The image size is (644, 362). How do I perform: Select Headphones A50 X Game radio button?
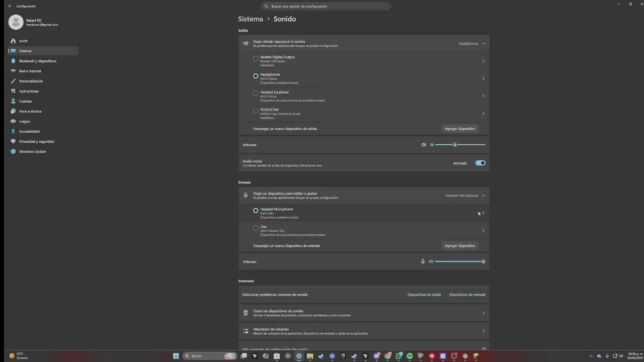(256, 76)
